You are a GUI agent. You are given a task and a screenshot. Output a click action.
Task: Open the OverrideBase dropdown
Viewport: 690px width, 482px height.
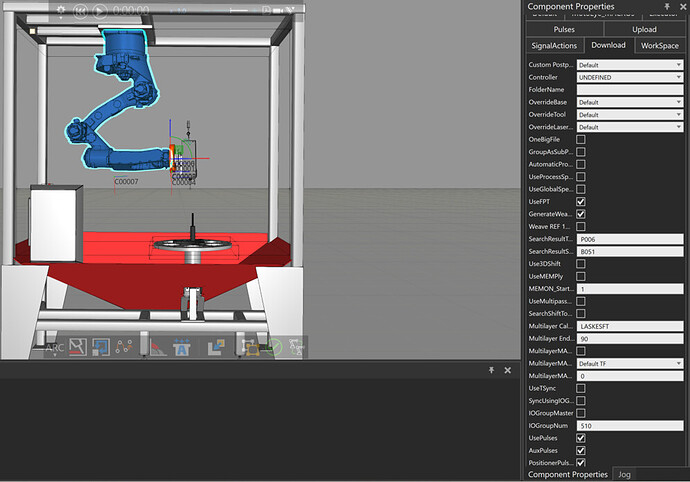[x=630, y=102]
